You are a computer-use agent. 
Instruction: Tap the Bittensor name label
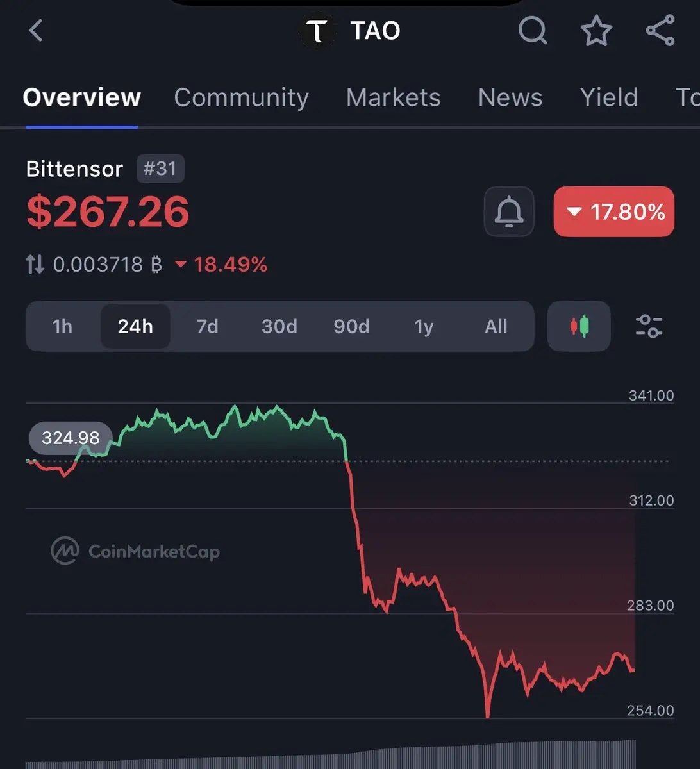(74, 169)
